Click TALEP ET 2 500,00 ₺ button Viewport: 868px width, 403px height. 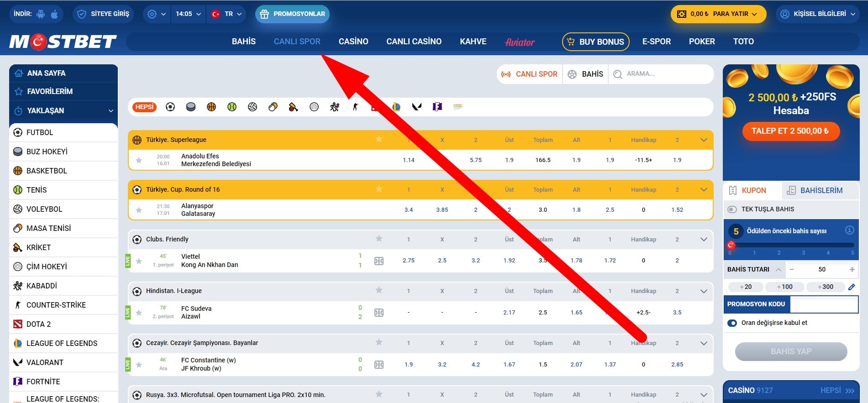pos(791,131)
